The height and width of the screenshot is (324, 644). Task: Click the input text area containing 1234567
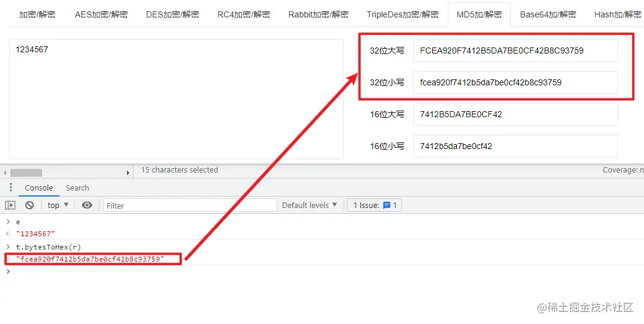176,99
